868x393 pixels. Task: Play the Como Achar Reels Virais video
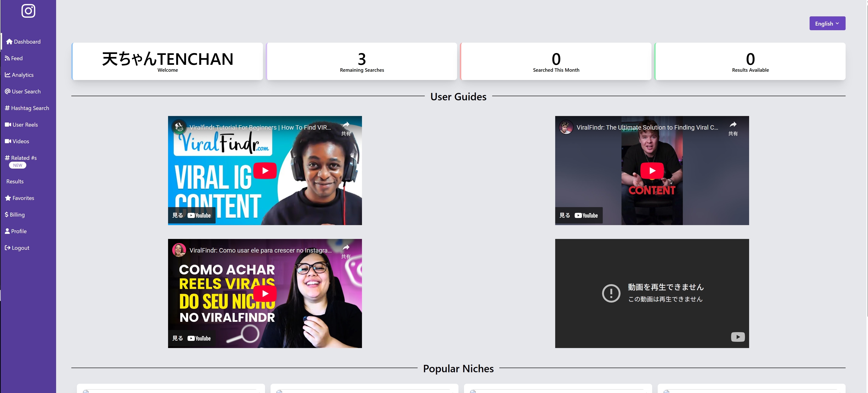click(x=265, y=294)
